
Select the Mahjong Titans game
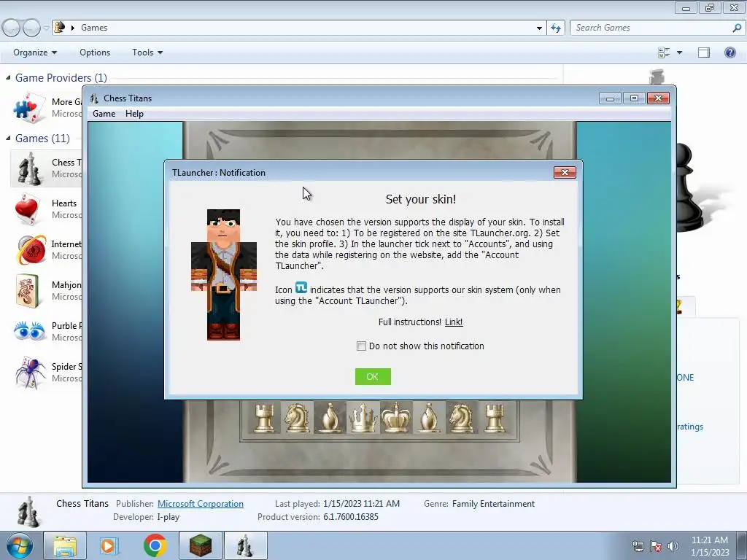pyautogui.click(x=47, y=290)
